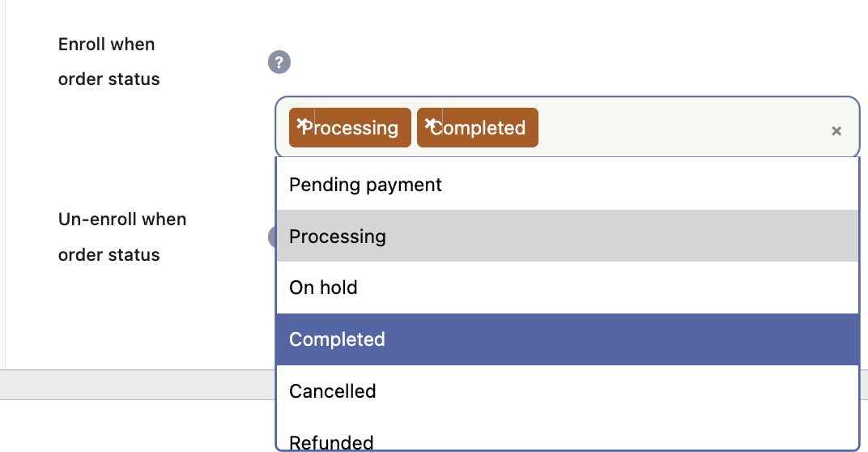
Task: Click blank white area beneath the gray footer bar
Action: [138, 426]
